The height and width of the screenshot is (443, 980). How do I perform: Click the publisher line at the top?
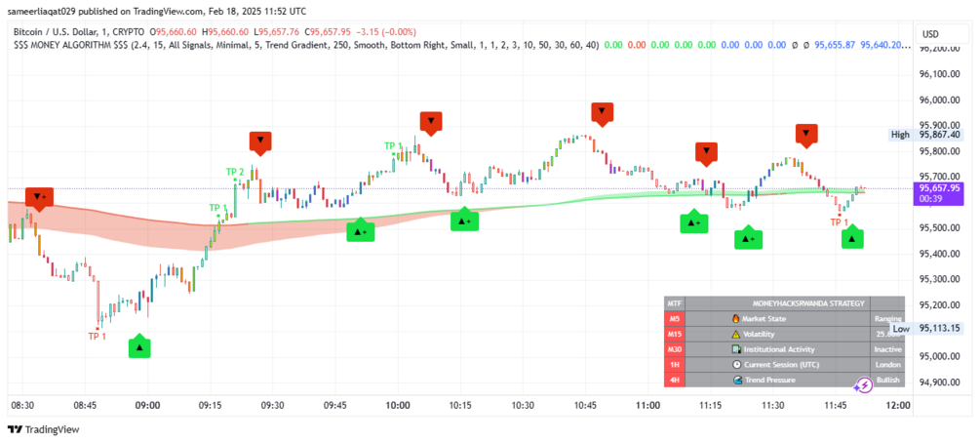click(157, 12)
